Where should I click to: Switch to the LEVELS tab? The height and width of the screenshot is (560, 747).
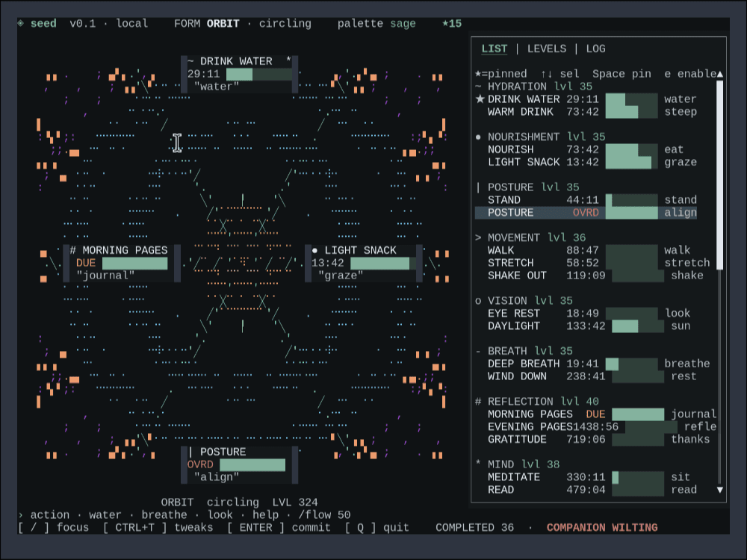coord(547,49)
